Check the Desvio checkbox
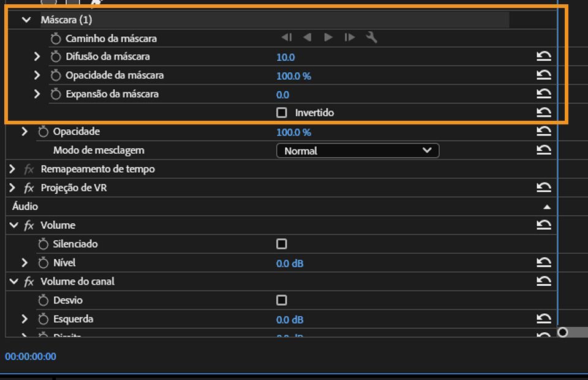The image size is (588, 380). 282,300
